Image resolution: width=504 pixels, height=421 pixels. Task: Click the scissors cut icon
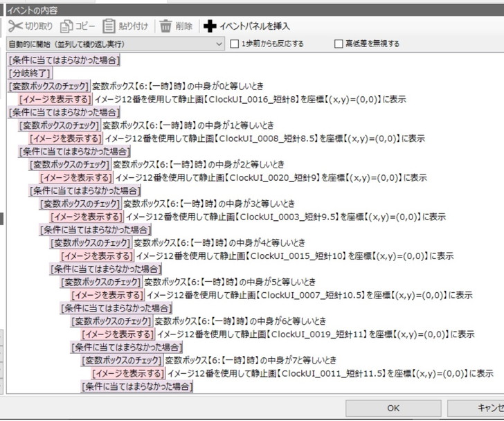(15, 26)
